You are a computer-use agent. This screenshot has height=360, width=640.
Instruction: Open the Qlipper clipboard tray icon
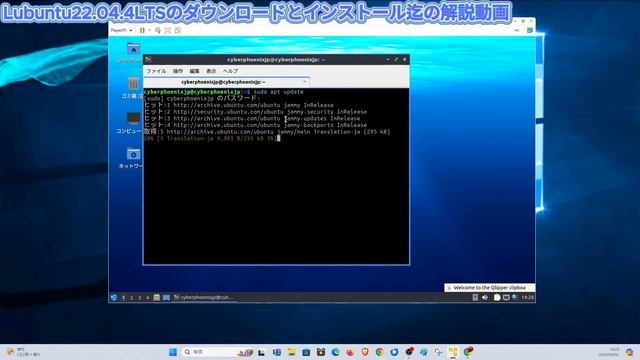[497, 298]
